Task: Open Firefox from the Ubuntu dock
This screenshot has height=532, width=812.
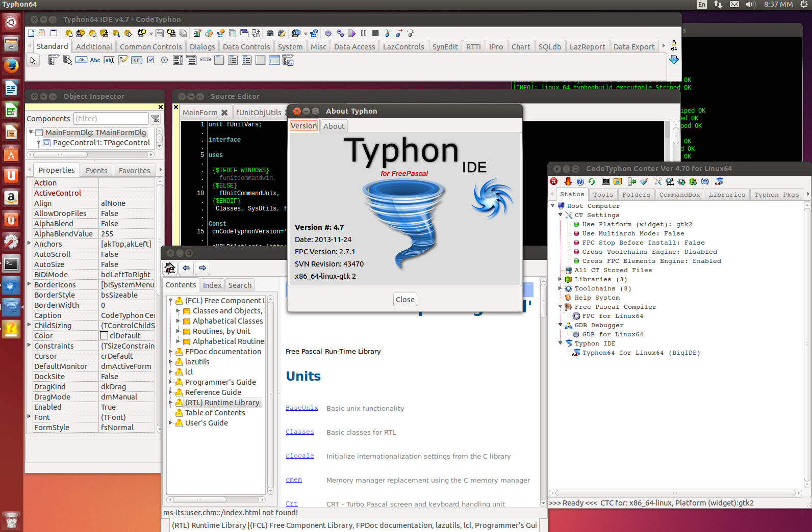Action: (x=11, y=65)
